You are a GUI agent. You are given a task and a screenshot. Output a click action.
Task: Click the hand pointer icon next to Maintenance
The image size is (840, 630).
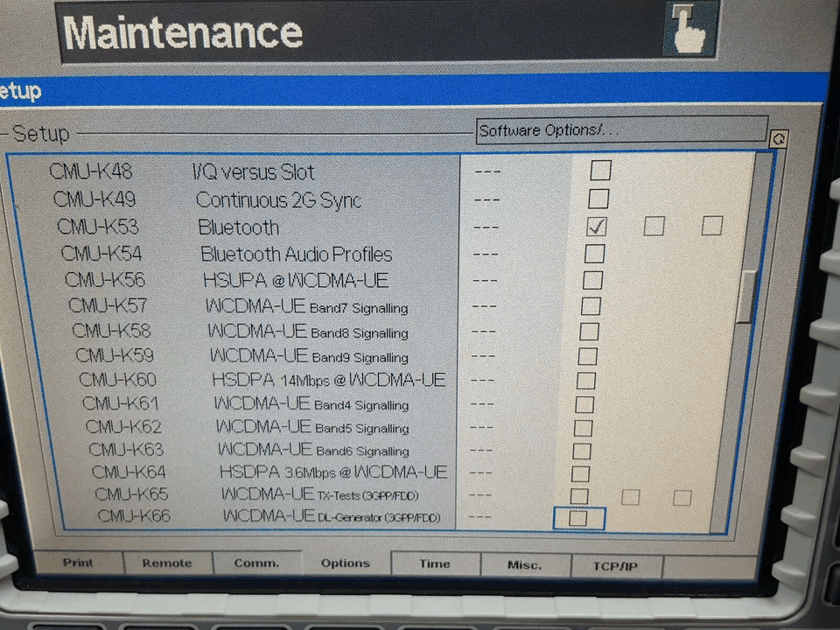(689, 30)
